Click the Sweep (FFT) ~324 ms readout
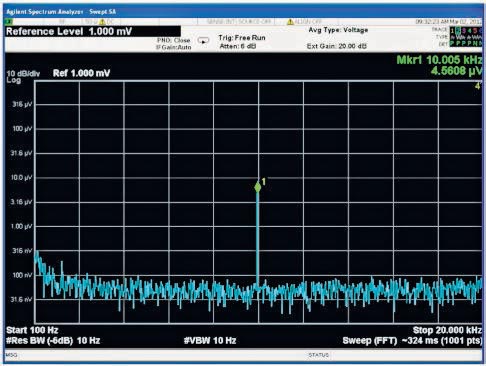Screen dimensions: 486x366 412,341
